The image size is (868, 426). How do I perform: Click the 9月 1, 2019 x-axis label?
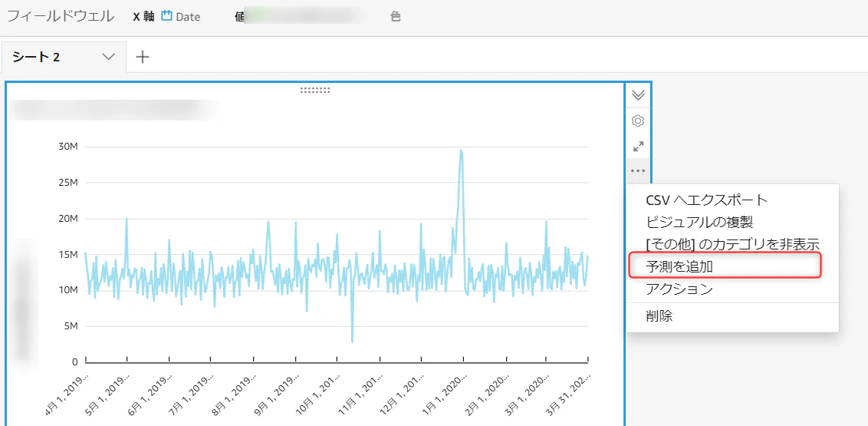click(x=276, y=395)
